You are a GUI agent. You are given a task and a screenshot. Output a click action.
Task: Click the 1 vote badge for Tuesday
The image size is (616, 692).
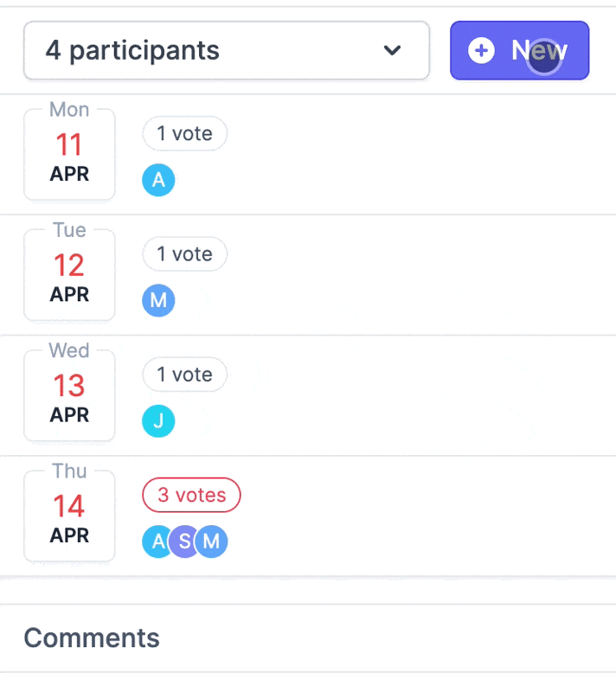tap(184, 254)
